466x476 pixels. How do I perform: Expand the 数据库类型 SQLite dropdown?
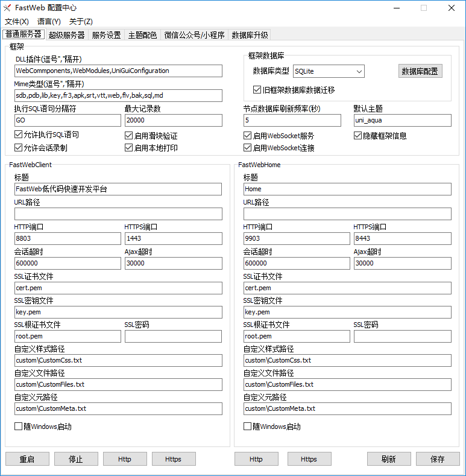coord(359,72)
